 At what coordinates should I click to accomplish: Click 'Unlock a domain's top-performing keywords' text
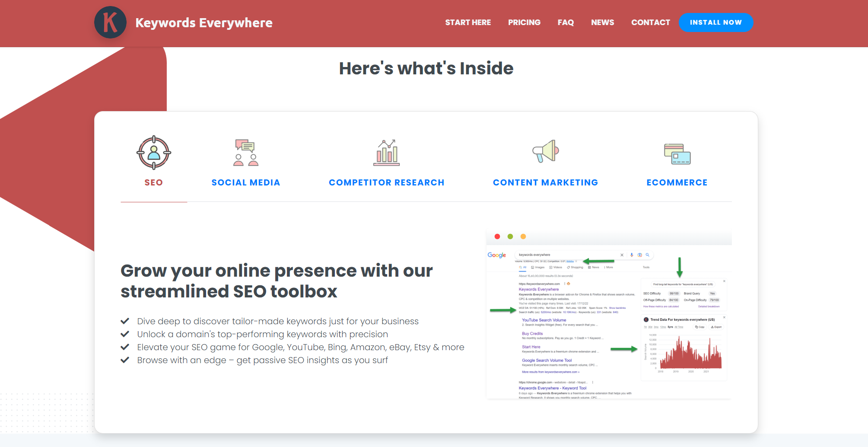click(263, 334)
